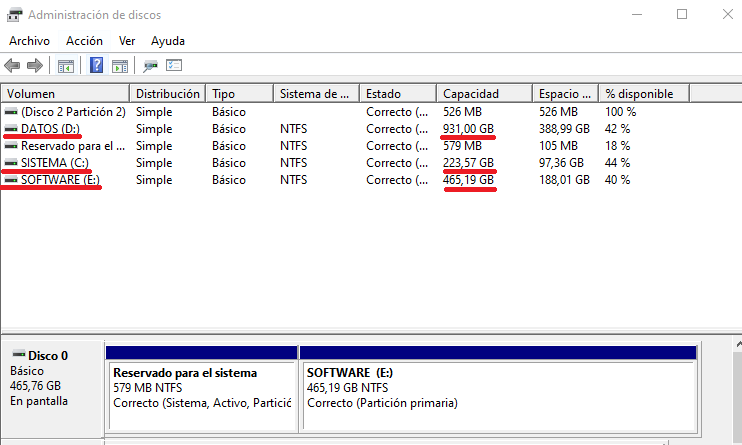Select the Disco 0 disk icon

point(19,355)
